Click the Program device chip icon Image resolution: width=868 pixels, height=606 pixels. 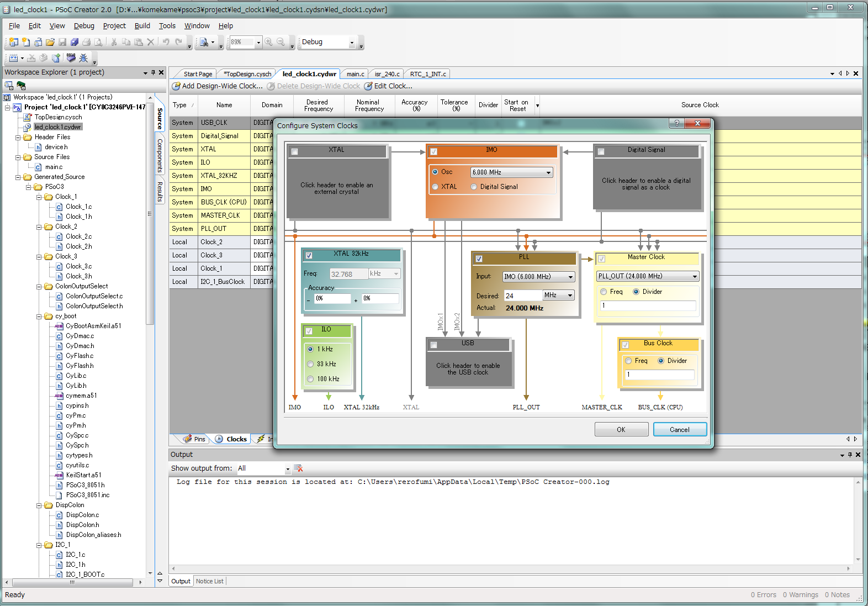point(71,58)
